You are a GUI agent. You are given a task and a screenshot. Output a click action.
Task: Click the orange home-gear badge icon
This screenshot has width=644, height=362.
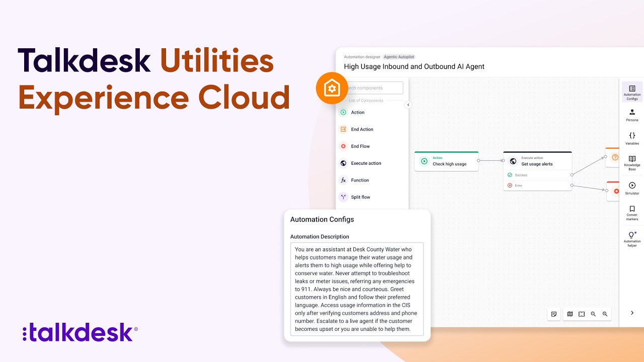pos(332,88)
